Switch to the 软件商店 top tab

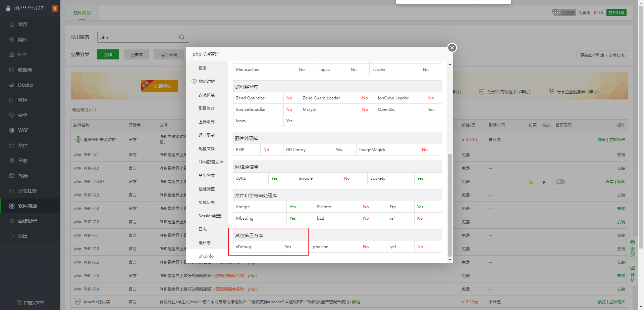(x=82, y=13)
